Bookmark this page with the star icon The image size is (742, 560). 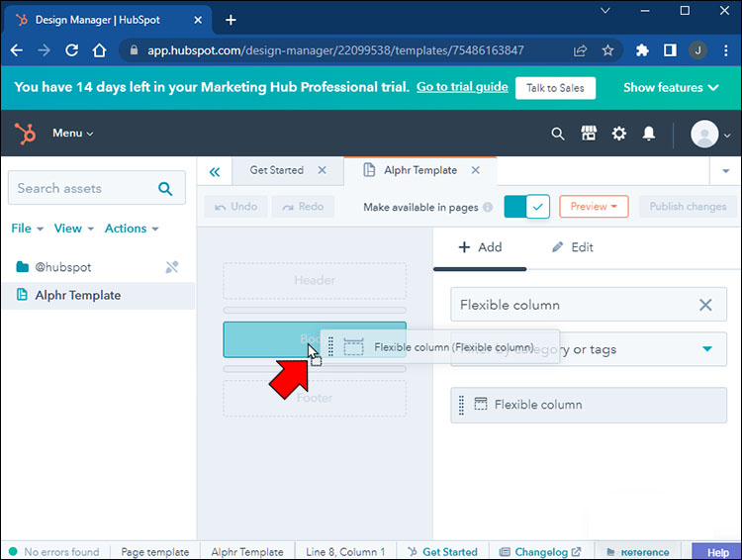[x=608, y=50]
